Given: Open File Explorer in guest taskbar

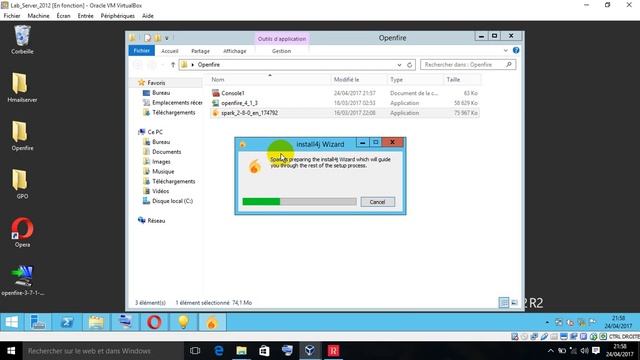Looking at the screenshot, I should coord(96,322).
